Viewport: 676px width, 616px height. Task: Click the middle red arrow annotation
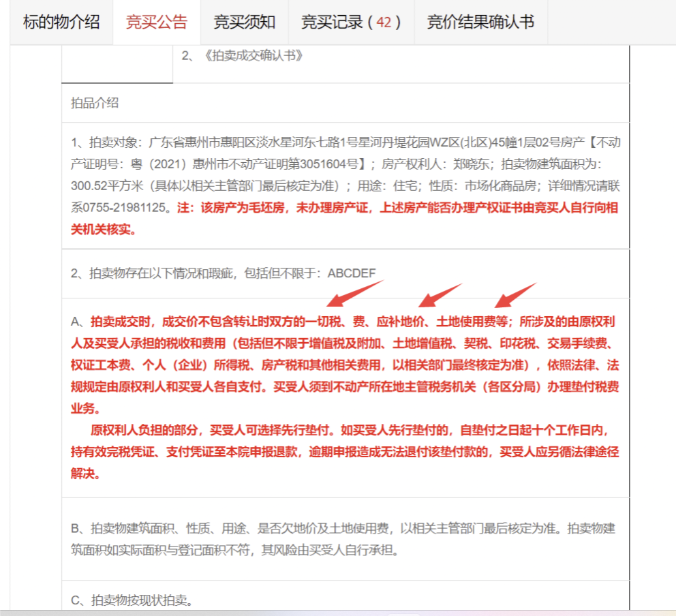point(440,294)
